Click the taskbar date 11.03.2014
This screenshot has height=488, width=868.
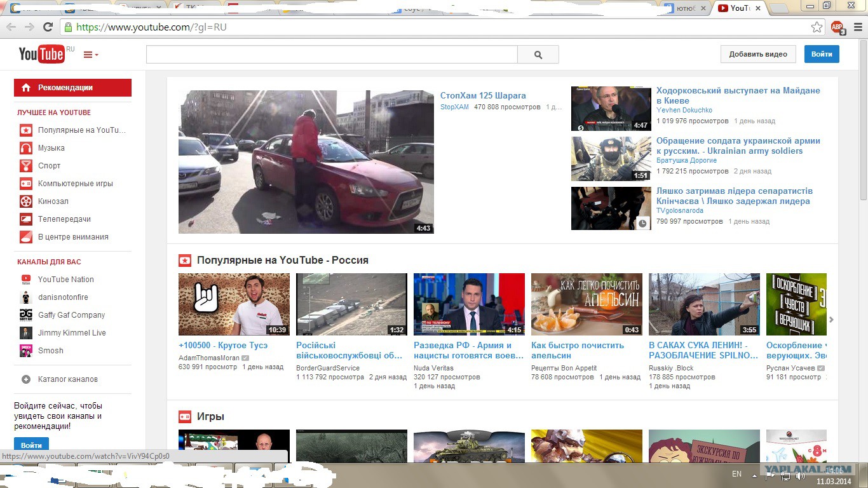pos(834,481)
